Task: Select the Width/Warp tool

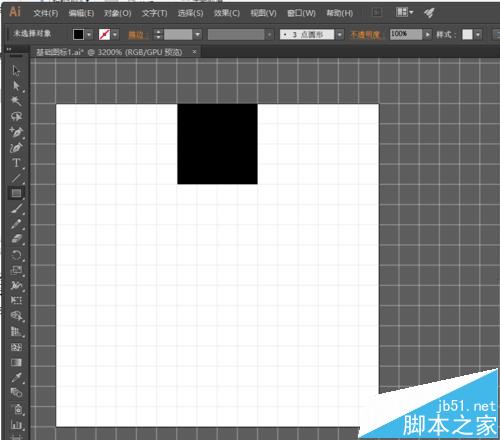Action: [x=16, y=285]
